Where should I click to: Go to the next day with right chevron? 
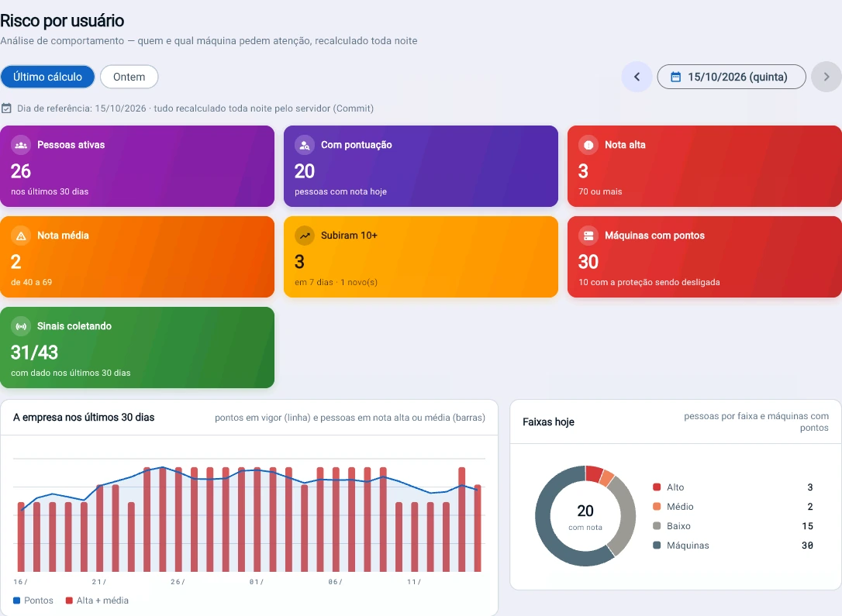[x=826, y=77]
